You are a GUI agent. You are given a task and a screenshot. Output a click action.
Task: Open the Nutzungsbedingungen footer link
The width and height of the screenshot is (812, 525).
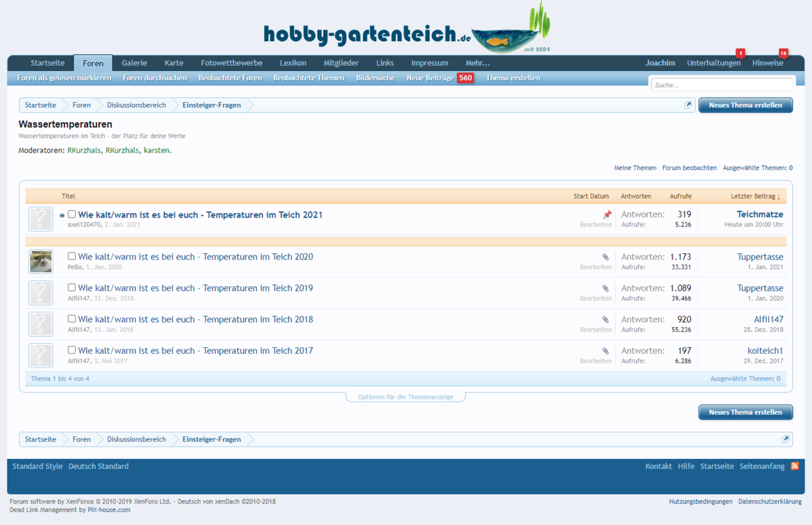[700, 501]
